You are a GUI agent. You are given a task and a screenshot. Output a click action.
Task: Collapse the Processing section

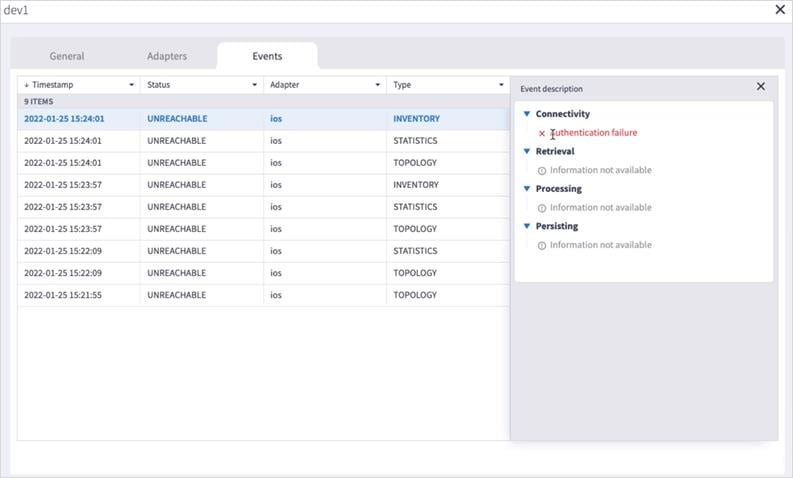click(x=526, y=189)
